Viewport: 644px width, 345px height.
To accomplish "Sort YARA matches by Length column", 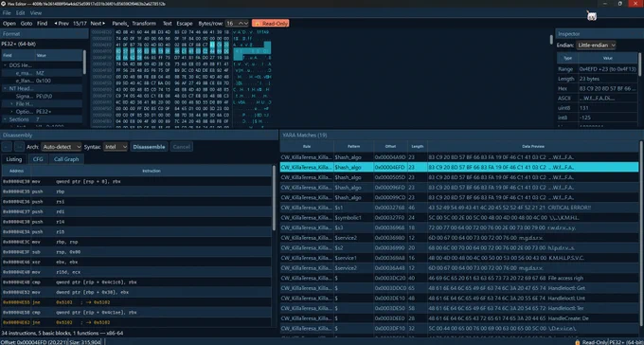I will [x=418, y=146].
